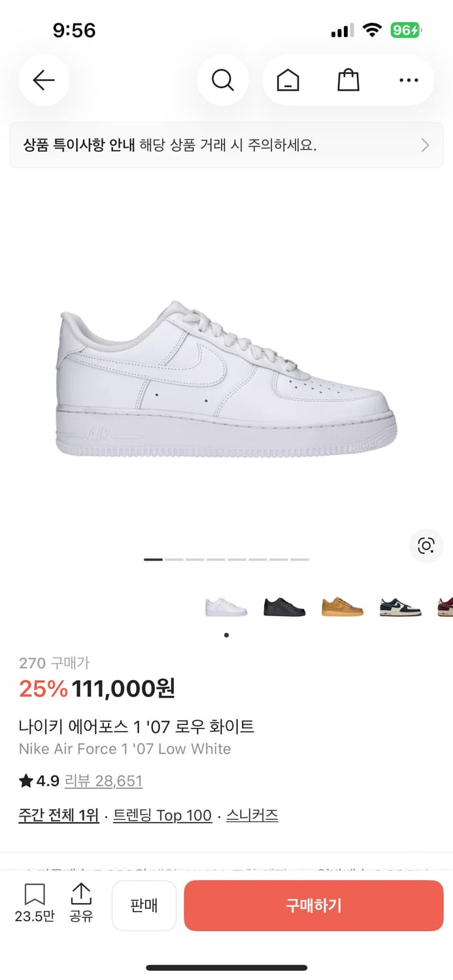Tap the back arrow icon
The image size is (453, 980).
pyautogui.click(x=44, y=80)
